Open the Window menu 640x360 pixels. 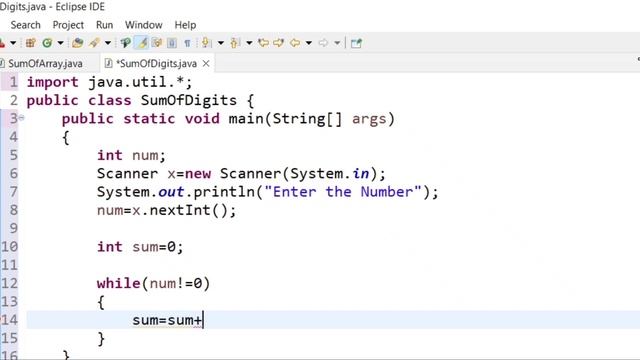tap(144, 25)
